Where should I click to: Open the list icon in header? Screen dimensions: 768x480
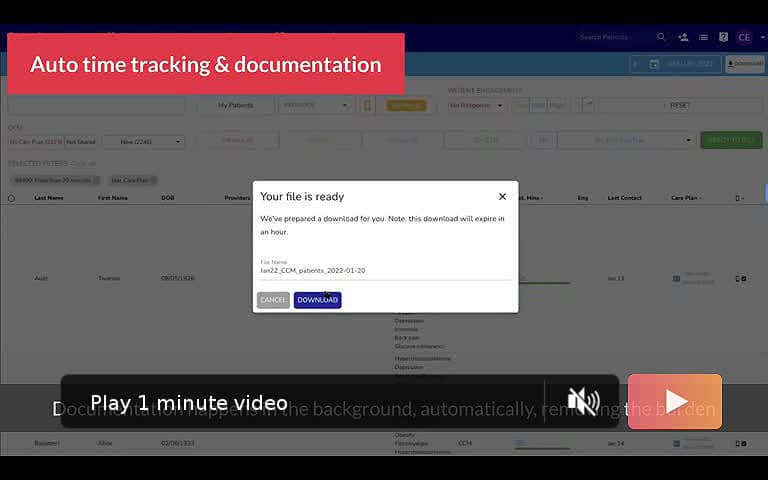click(x=703, y=37)
